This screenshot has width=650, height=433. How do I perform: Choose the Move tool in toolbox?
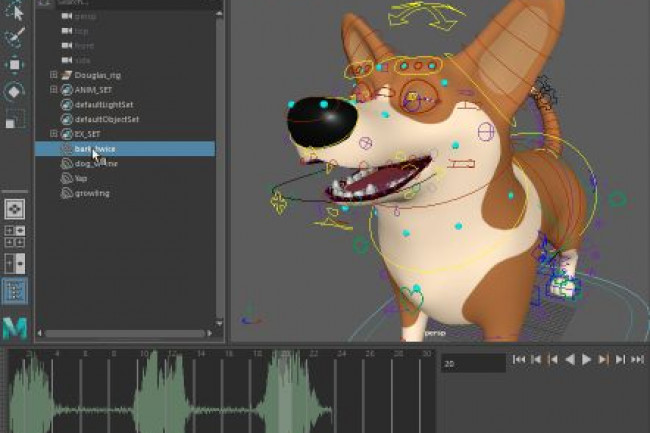pos(14,66)
